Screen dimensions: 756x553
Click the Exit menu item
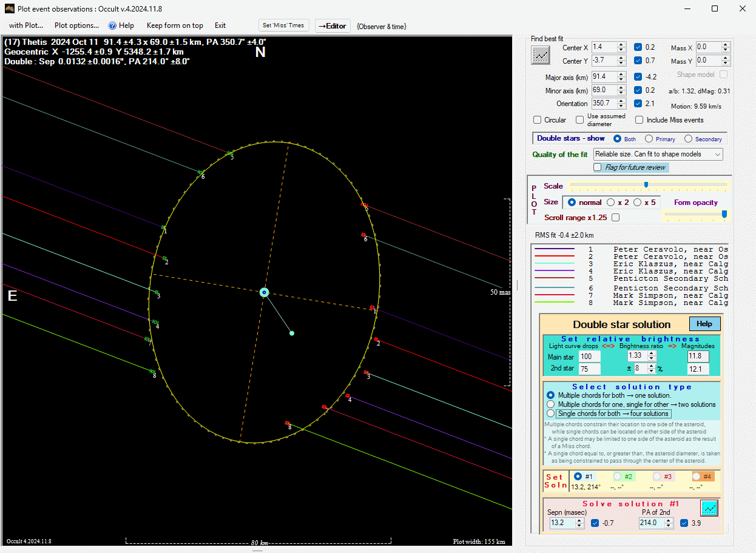(x=220, y=25)
